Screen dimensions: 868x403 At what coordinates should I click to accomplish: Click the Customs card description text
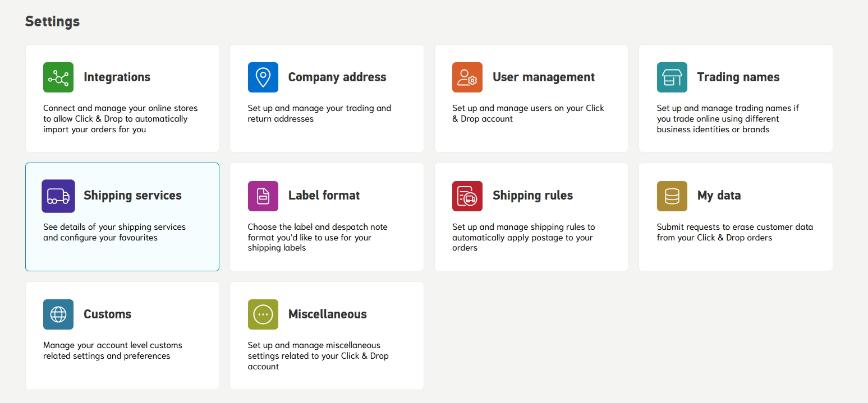[x=112, y=350]
